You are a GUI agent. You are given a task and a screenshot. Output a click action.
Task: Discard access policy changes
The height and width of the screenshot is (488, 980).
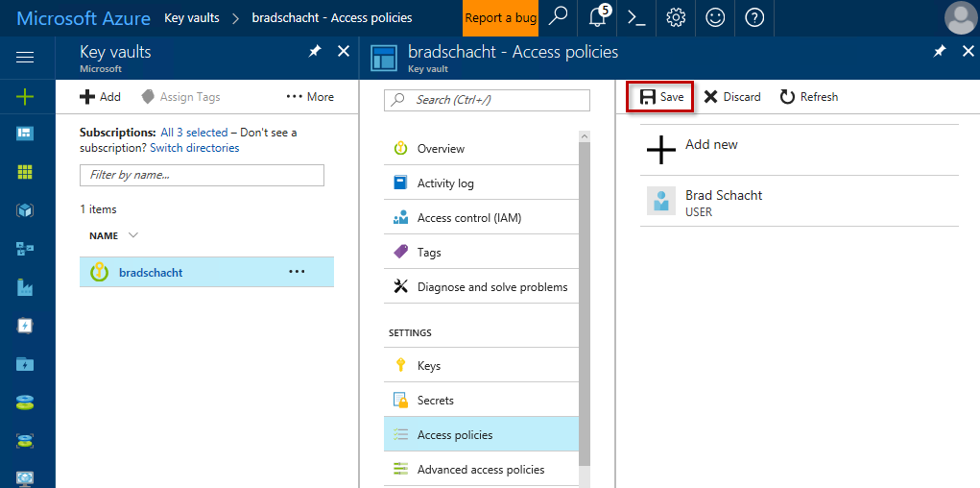pos(731,97)
